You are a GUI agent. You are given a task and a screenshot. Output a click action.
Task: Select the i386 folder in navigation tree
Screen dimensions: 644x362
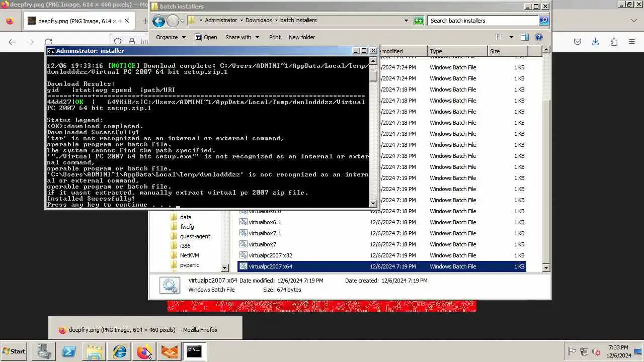click(x=185, y=246)
